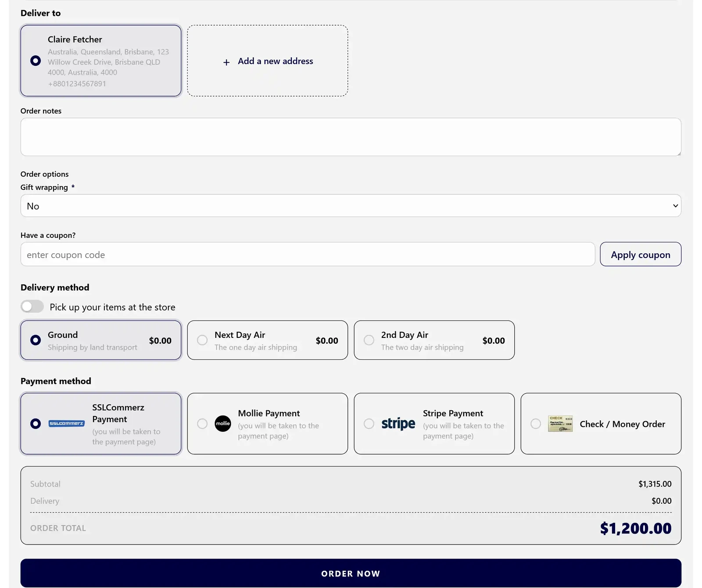Choose Next Day Air delivery option
Image resolution: width=702 pixels, height=588 pixels.
(x=268, y=340)
